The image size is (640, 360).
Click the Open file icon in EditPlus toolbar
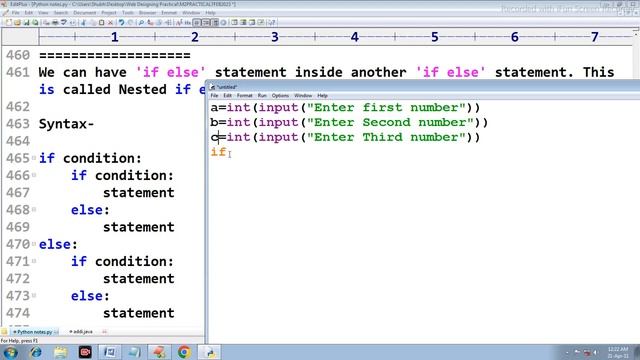click(17, 22)
